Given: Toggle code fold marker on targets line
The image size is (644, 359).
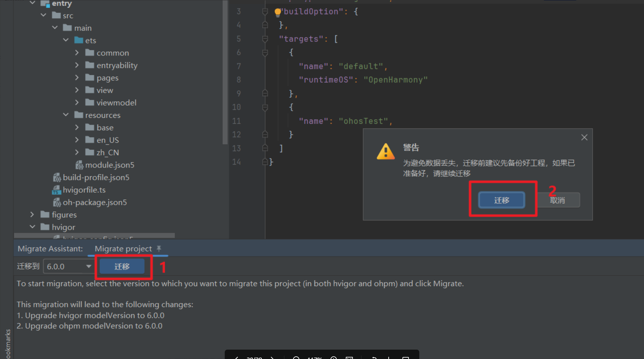Looking at the screenshot, I should pyautogui.click(x=265, y=39).
